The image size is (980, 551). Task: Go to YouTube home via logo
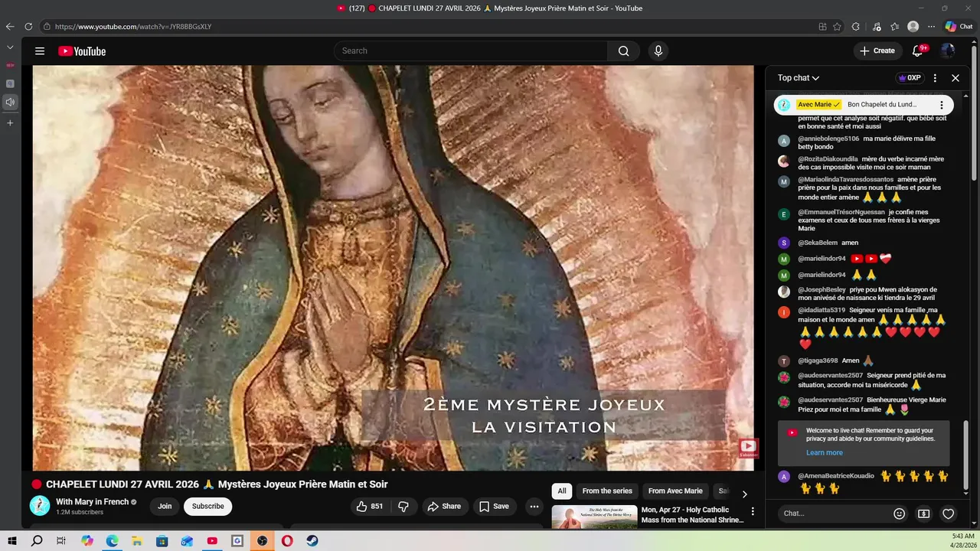coord(82,51)
